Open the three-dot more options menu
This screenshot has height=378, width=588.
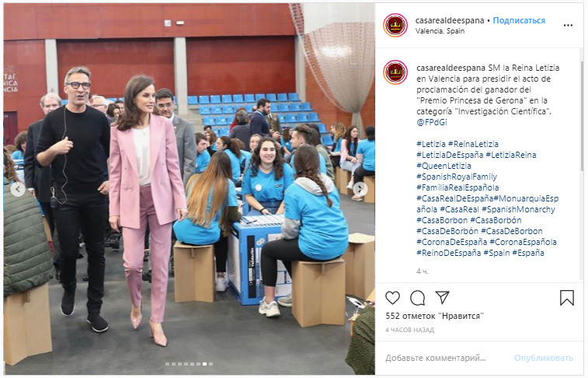pyautogui.click(x=568, y=26)
